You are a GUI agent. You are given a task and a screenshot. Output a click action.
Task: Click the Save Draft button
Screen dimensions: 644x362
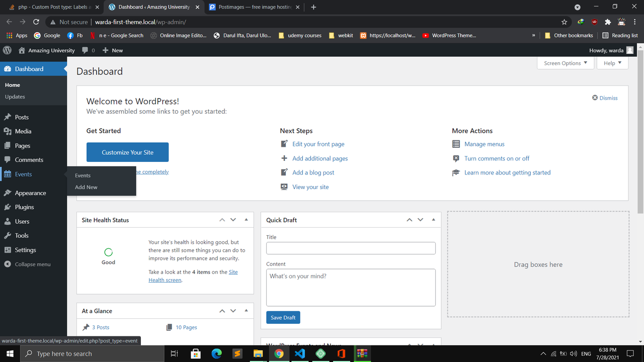[283, 317]
